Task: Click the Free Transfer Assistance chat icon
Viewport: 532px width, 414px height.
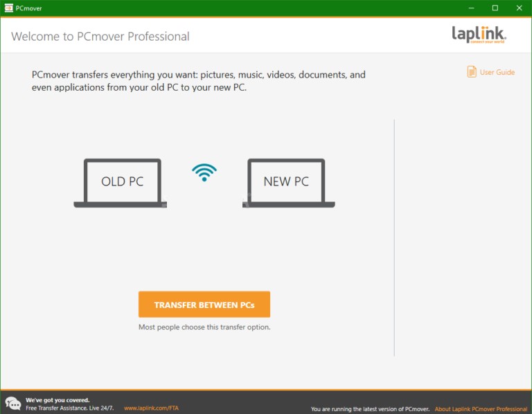Action: coord(13,404)
